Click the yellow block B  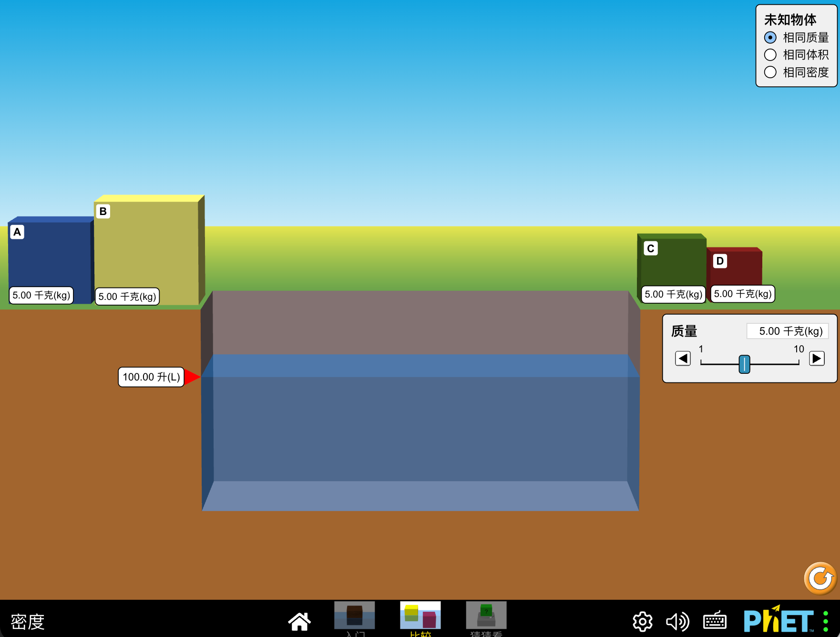coord(149,250)
